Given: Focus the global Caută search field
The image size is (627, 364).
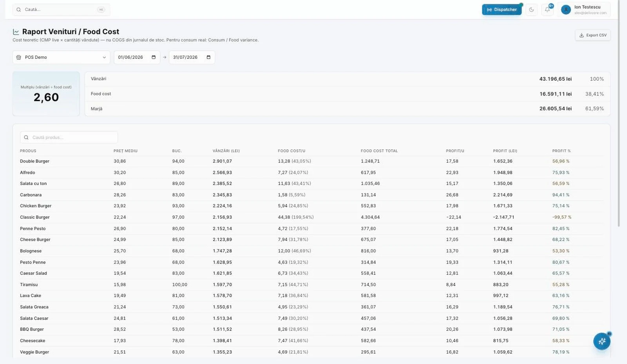Looking at the screenshot, I should click(x=61, y=9).
